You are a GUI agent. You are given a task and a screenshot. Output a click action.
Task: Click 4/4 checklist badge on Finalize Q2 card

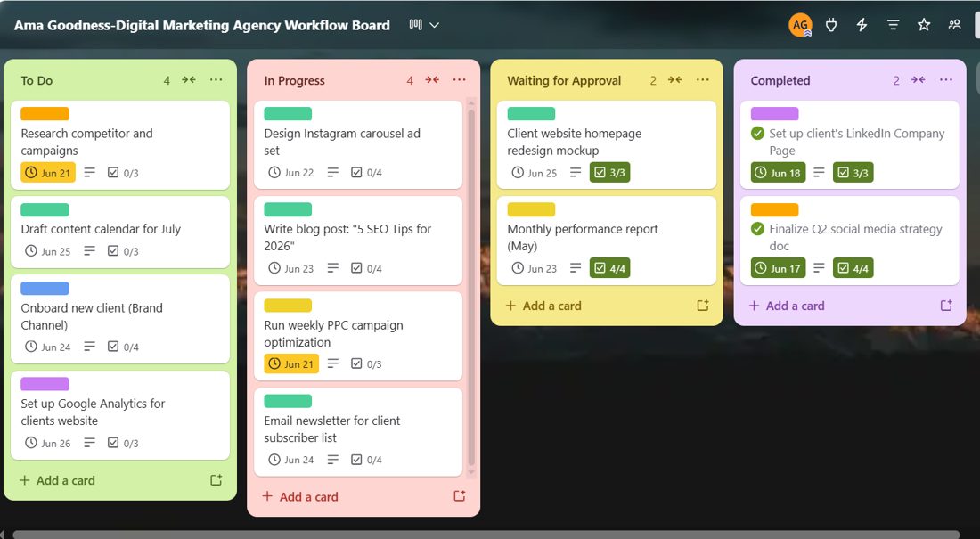tap(853, 268)
